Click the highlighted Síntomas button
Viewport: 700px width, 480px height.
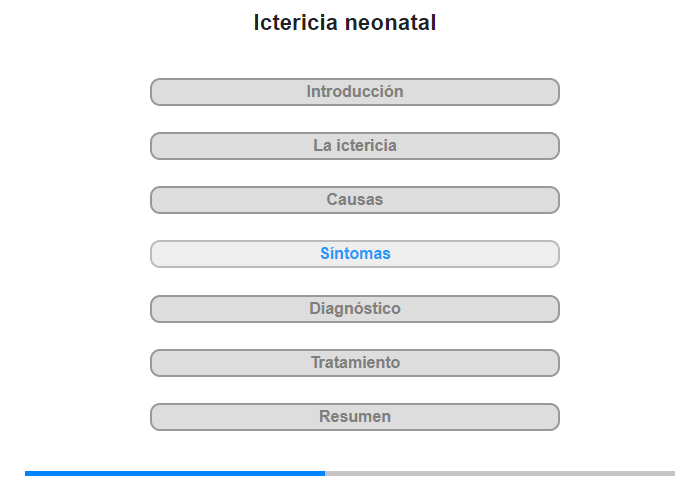[x=354, y=254]
